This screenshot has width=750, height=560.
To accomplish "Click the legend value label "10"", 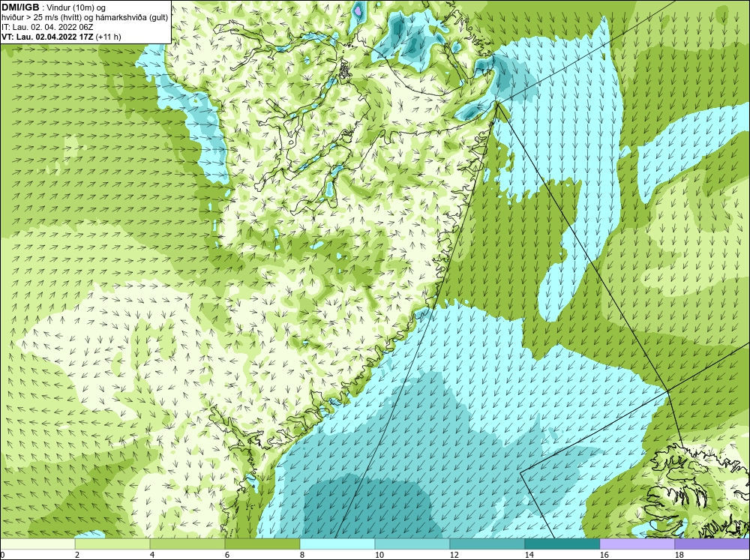I will click(x=379, y=555).
